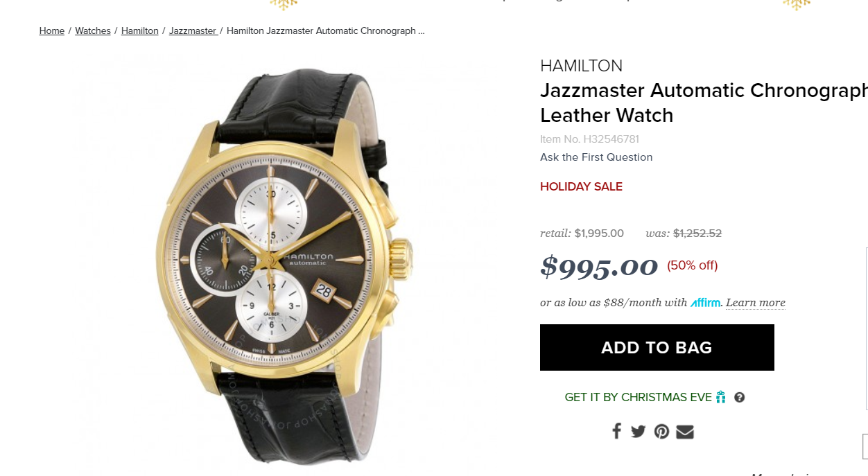Open the Watches breadcrumb link
868x476 pixels.
pos(93,30)
